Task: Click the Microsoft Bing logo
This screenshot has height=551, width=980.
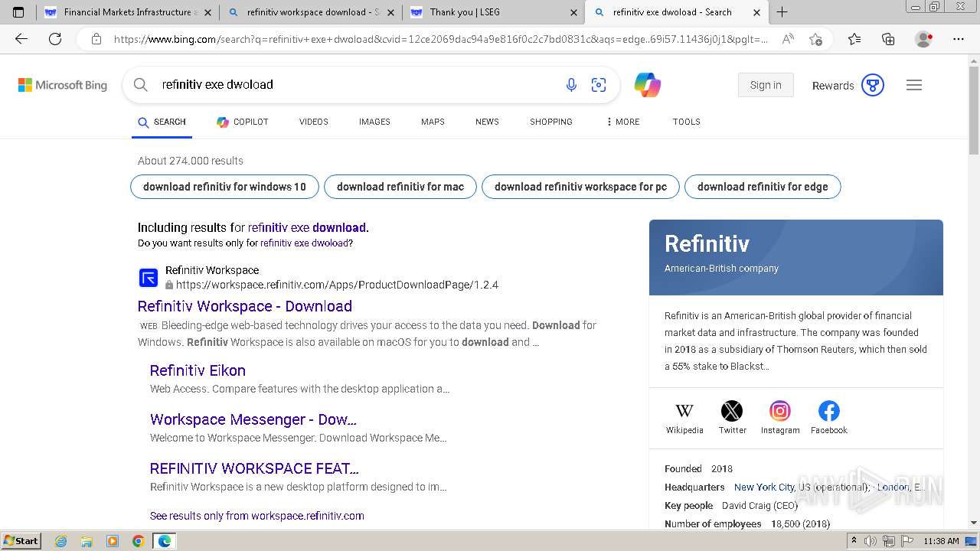Action: click(63, 85)
